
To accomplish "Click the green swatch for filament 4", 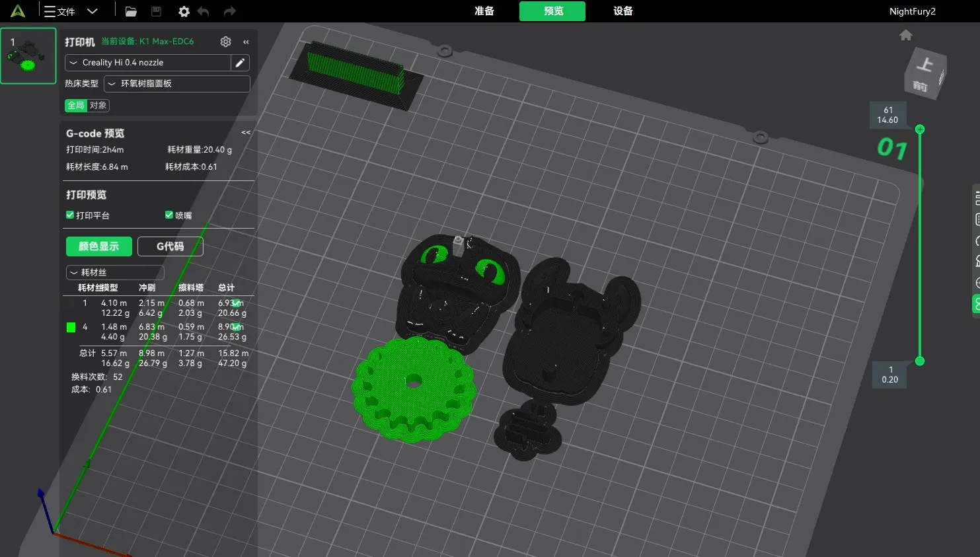I will [71, 327].
